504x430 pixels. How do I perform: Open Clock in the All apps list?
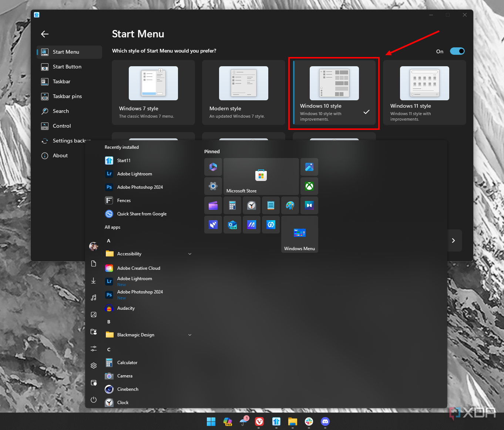(149, 403)
